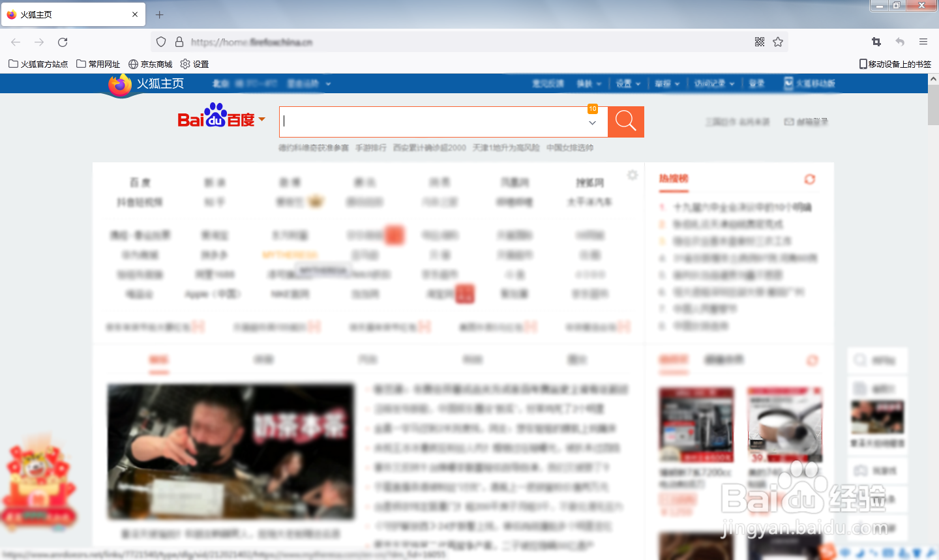Open the Firefox hamburger menu

click(x=923, y=42)
